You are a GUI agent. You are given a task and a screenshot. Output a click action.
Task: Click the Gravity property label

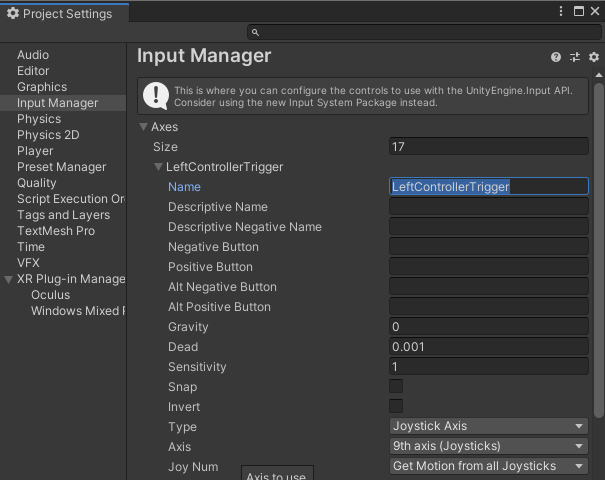point(188,327)
